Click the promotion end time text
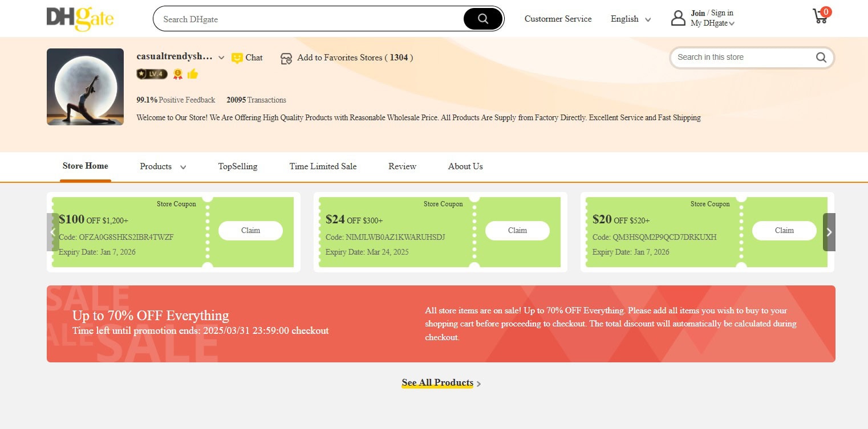 click(x=201, y=330)
